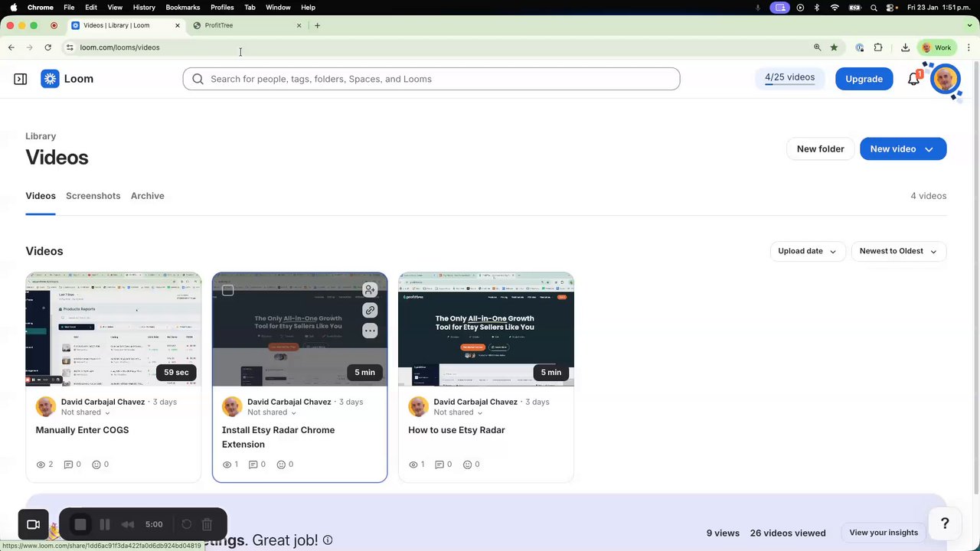The width and height of the screenshot is (980, 551).
Task: Click the info icon next to Great job
Action: tap(328, 540)
